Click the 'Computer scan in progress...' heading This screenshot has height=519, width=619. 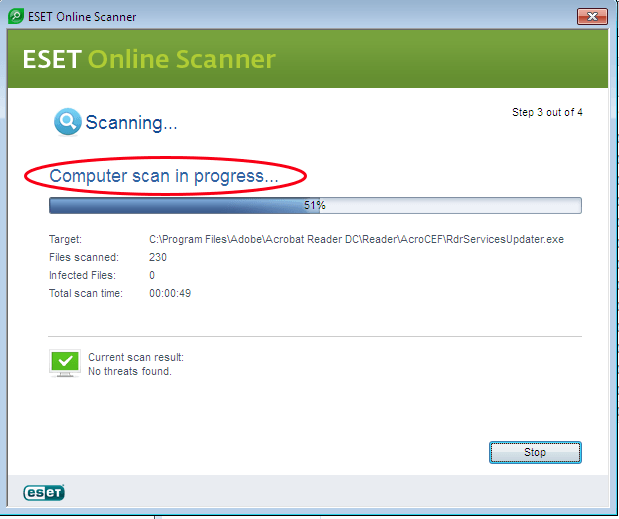tap(164, 176)
